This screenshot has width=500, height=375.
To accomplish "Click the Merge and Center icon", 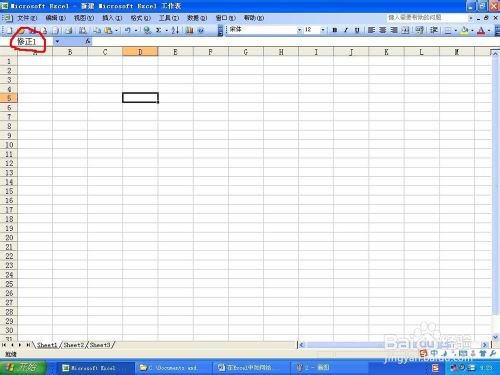I will coord(405,30).
